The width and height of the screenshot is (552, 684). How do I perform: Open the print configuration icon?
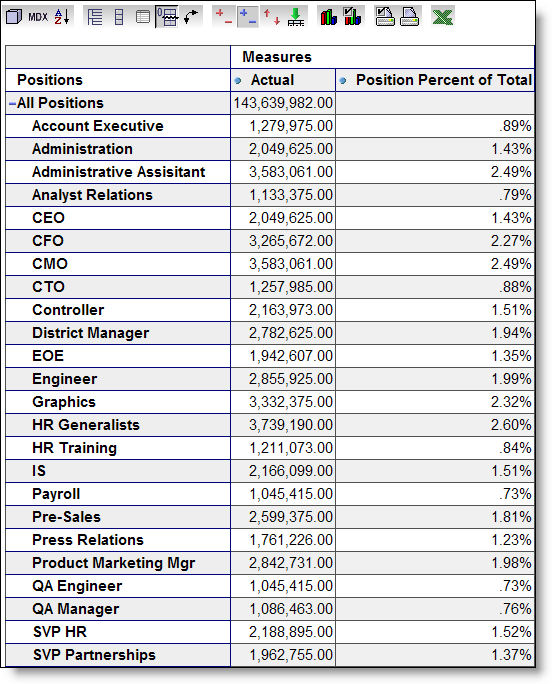tap(385, 17)
